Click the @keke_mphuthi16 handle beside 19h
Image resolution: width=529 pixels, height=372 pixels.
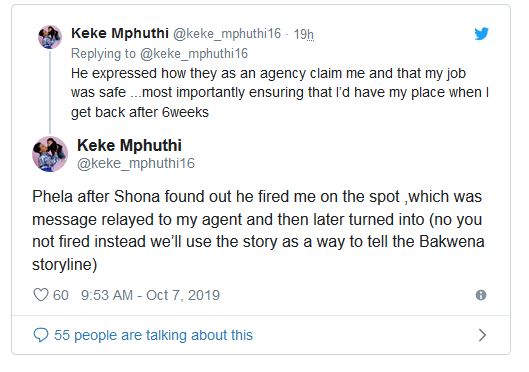(x=227, y=34)
